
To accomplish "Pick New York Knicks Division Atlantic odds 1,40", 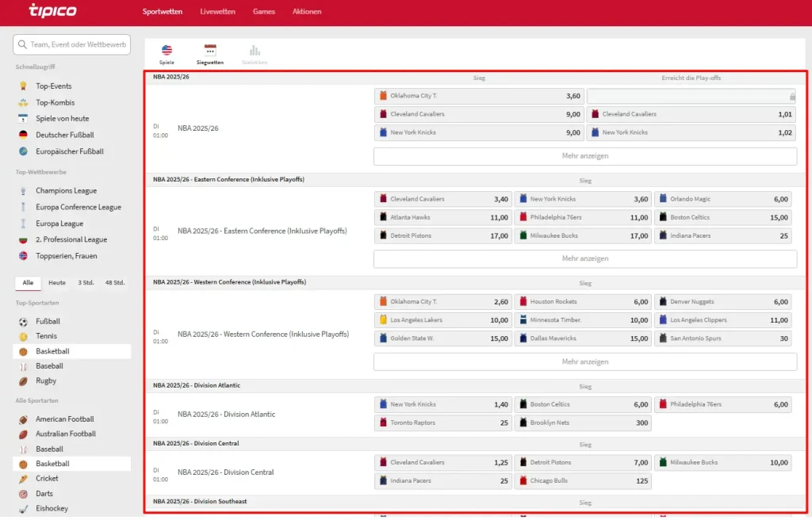I will pos(443,404).
